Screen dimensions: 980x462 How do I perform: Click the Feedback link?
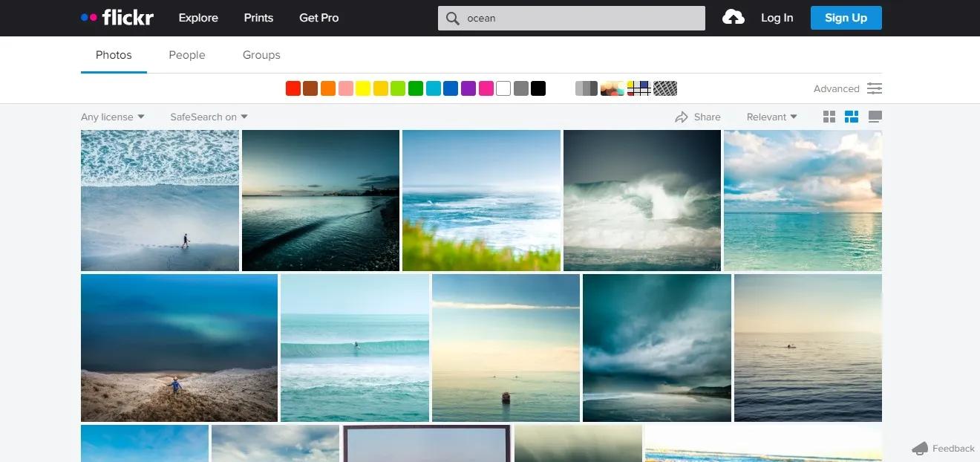tap(953, 448)
